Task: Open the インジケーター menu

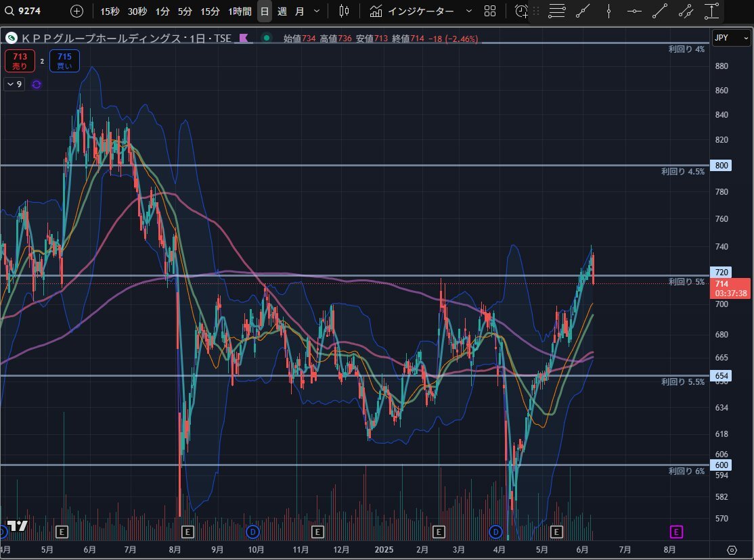Action: (420, 11)
